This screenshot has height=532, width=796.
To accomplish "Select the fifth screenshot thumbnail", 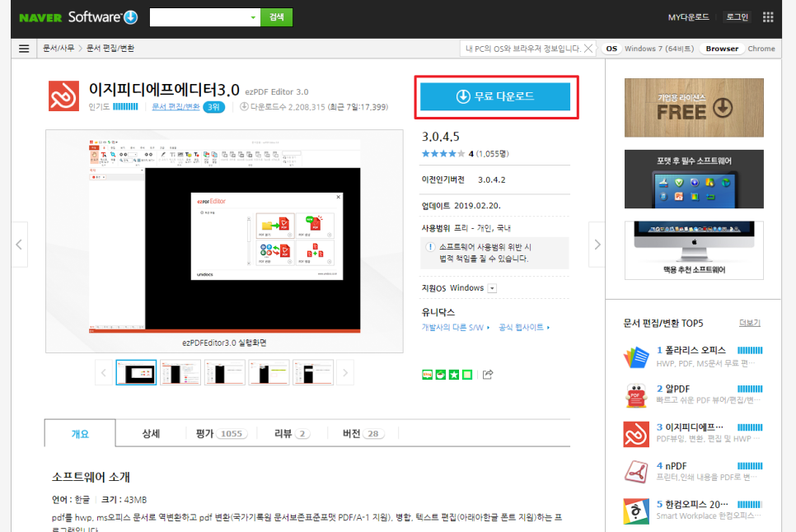I will click(x=313, y=373).
